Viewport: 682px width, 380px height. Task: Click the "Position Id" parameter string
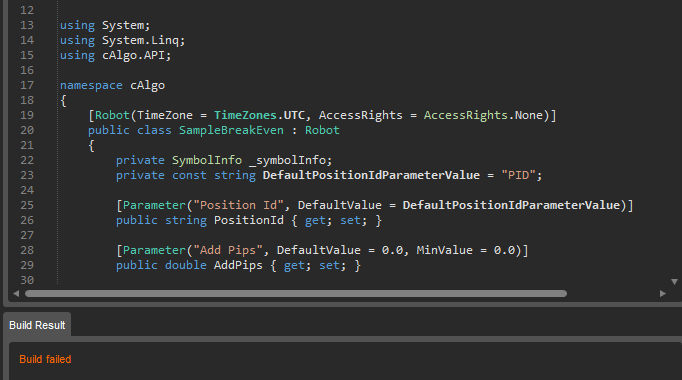pyautogui.click(x=238, y=205)
